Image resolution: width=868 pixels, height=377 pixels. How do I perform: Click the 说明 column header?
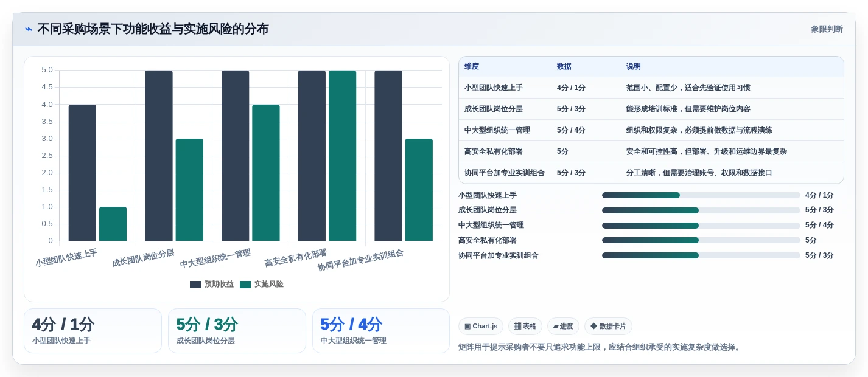pos(634,66)
